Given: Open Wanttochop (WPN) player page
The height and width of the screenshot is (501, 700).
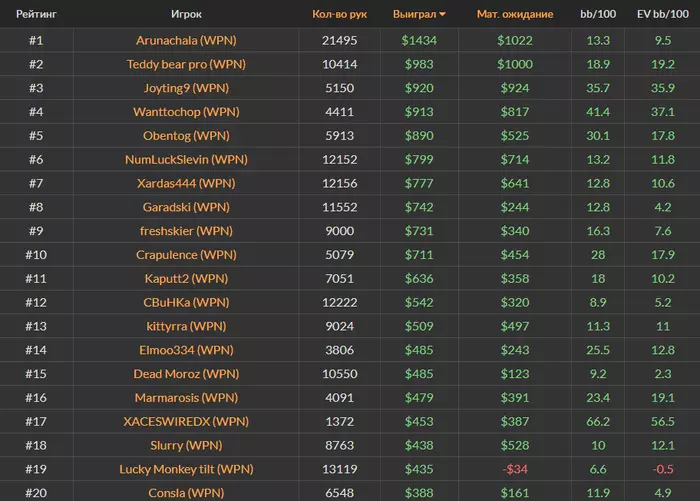Looking at the screenshot, I should point(186,112).
